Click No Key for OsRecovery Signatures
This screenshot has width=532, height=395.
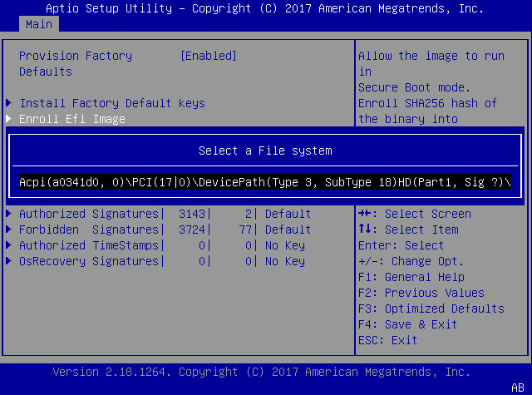click(285, 261)
